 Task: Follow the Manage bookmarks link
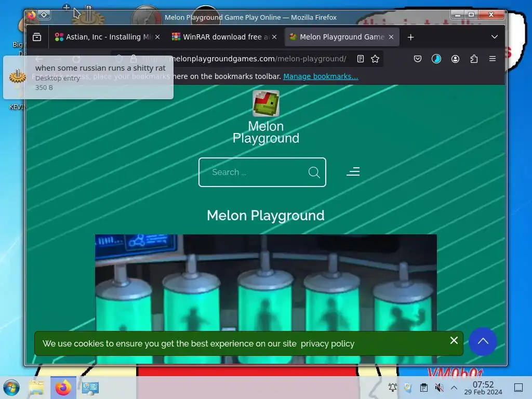click(321, 76)
